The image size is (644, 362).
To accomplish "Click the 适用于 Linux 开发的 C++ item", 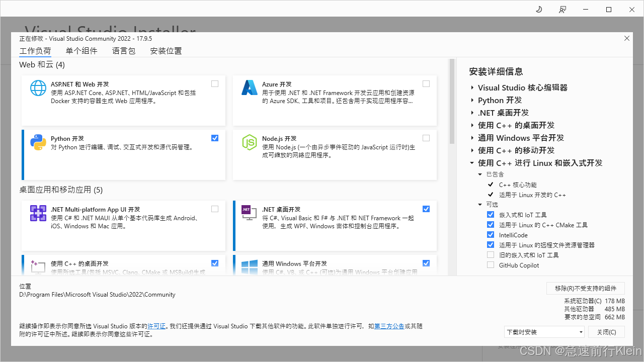I will pos(532,195).
